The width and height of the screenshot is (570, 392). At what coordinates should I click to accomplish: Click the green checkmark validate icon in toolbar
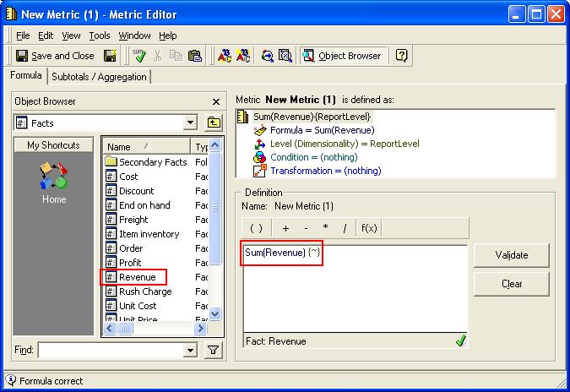tap(140, 56)
